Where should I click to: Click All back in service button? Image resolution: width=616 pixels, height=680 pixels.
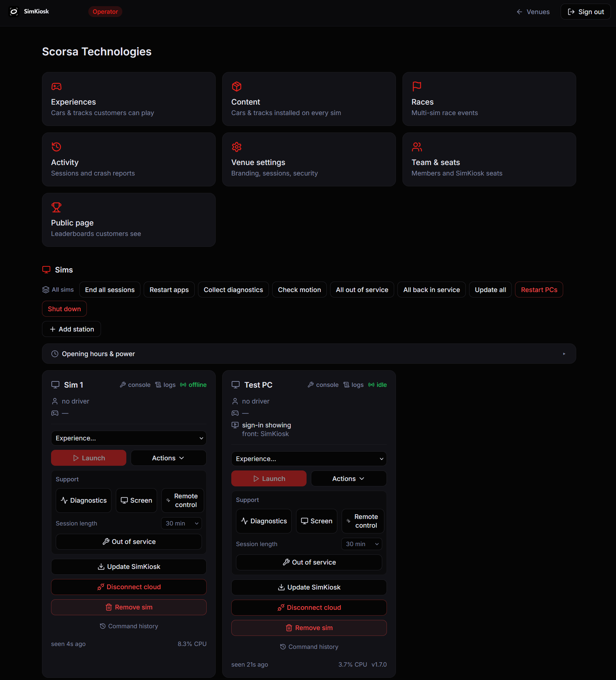pos(431,290)
